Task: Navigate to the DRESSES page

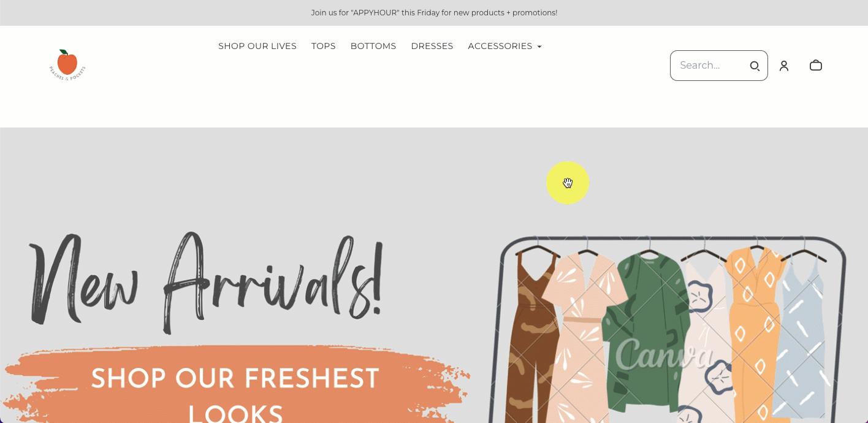Action: 432,46
